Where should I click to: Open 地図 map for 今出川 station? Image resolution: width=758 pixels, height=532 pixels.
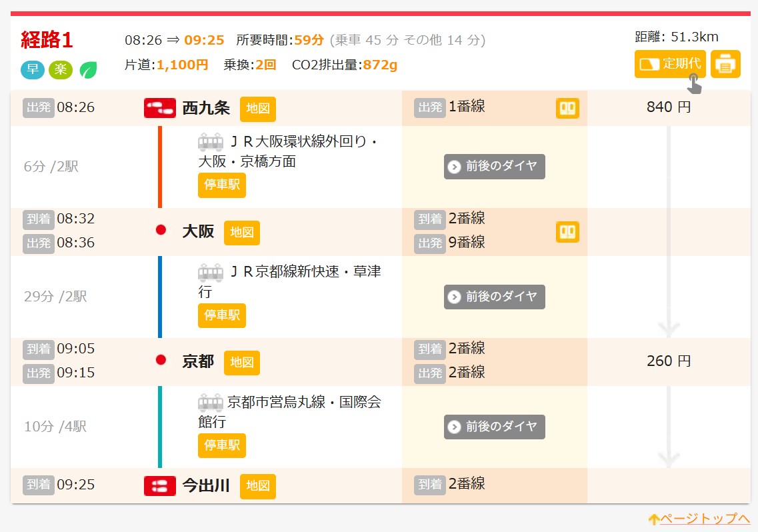click(x=257, y=486)
